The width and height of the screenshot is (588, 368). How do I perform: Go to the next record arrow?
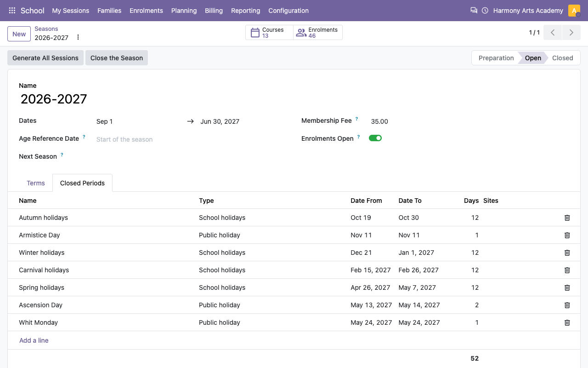pos(571,33)
